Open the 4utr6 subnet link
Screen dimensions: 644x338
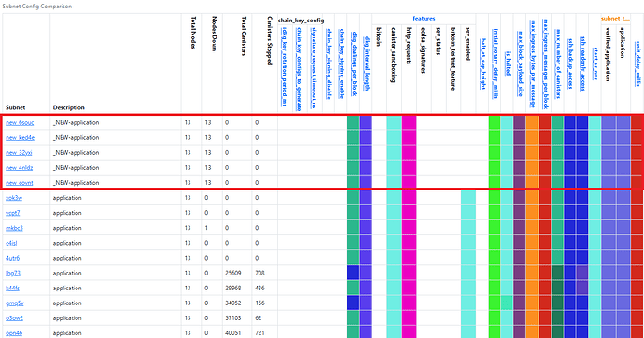tap(12, 258)
